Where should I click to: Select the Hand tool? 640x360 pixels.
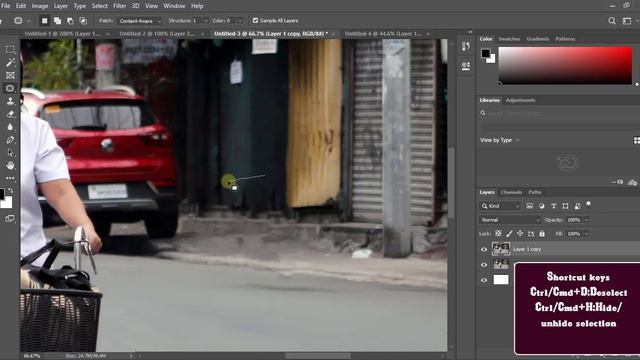10,165
